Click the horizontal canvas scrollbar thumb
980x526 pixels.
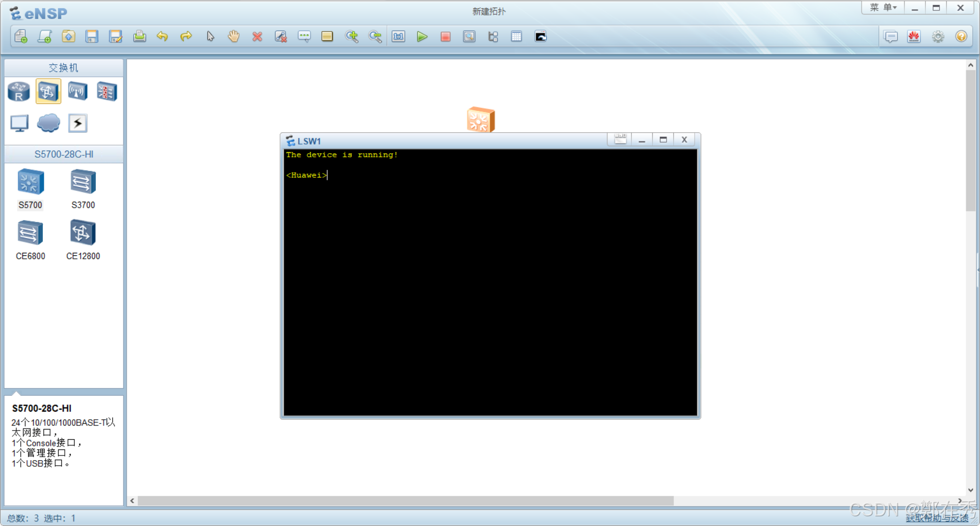[x=406, y=501]
